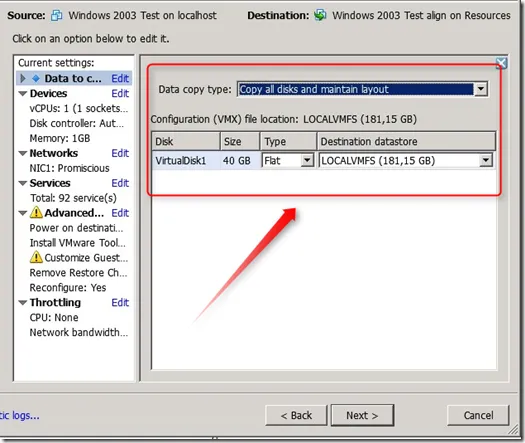
Task: Select the Power on destination row
Action: click(x=76, y=228)
